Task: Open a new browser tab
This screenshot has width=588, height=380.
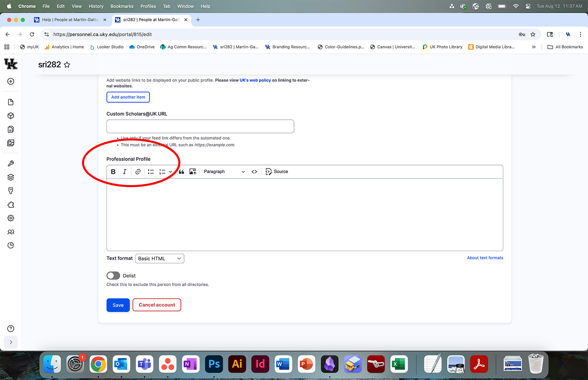Action: pyautogui.click(x=198, y=20)
